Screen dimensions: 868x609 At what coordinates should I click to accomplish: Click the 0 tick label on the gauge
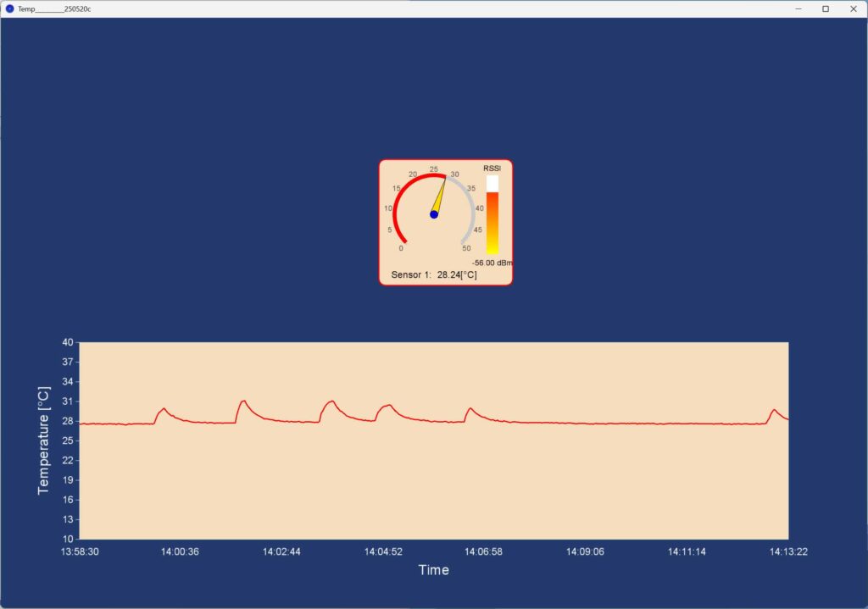(x=401, y=248)
